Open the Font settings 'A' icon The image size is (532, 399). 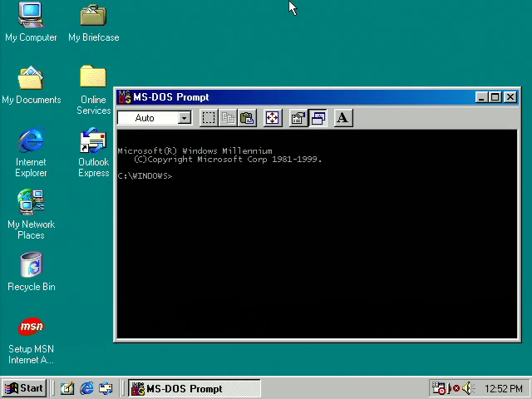click(343, 118)
